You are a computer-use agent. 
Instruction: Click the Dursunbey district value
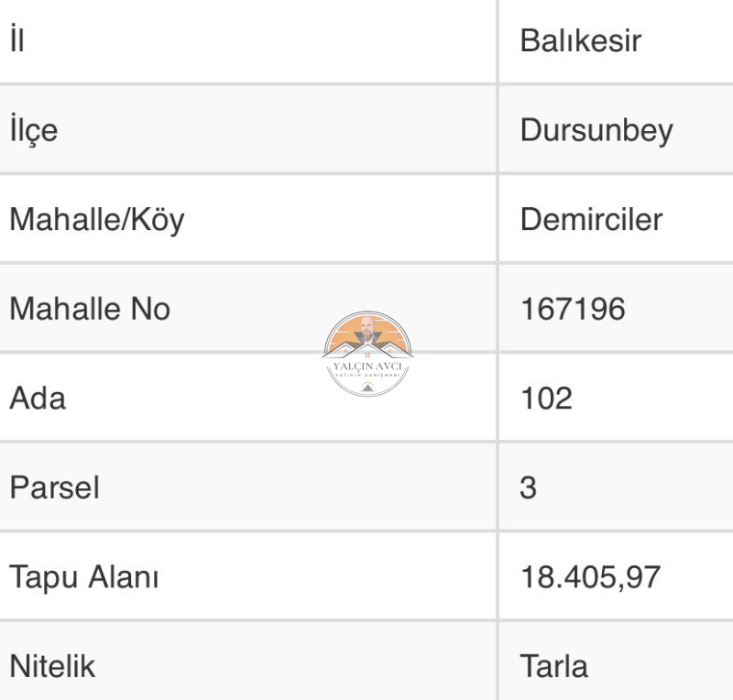(596, 130)
